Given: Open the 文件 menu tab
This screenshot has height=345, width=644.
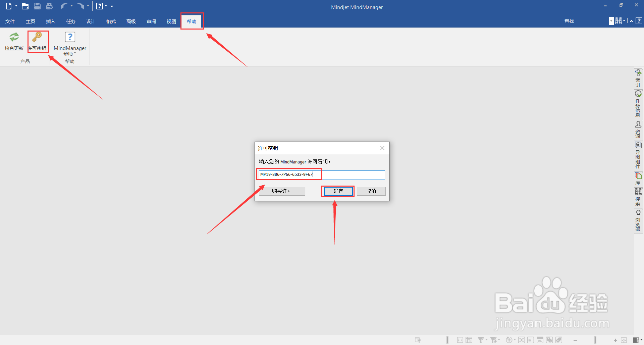Looking at the screenshot, I should (x=10, y=21).
